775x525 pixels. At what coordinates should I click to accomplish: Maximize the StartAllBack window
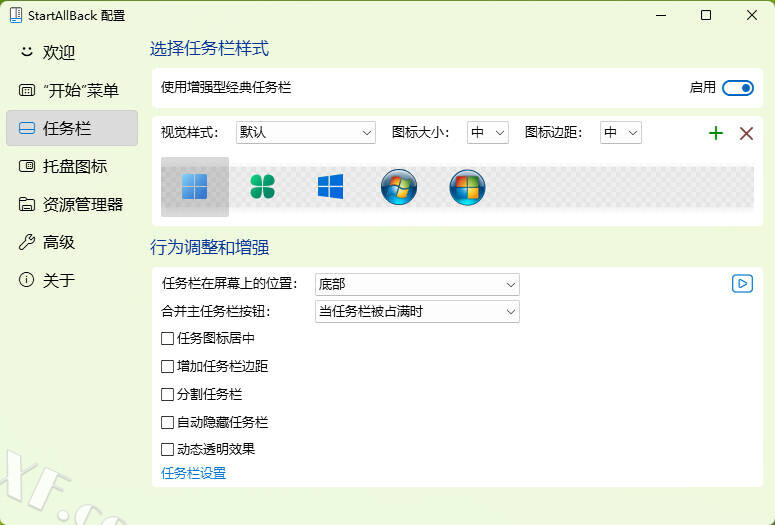coord(706,15)
